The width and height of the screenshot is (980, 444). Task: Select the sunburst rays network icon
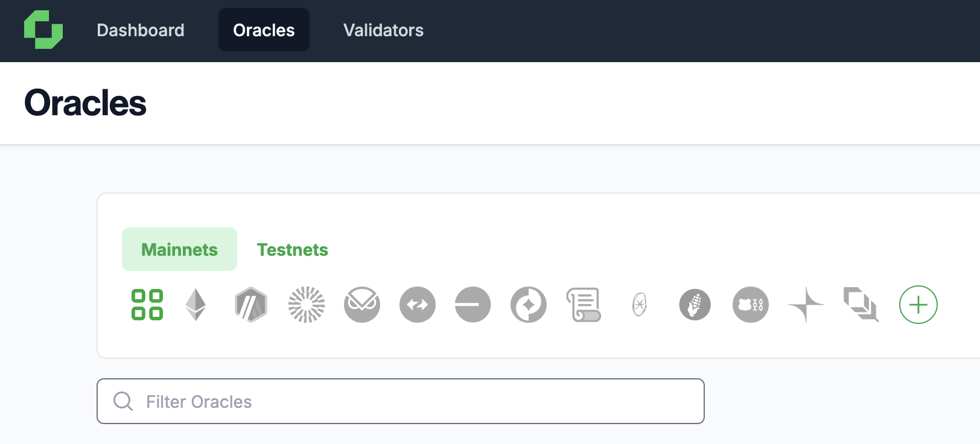(x=307, y=305)
